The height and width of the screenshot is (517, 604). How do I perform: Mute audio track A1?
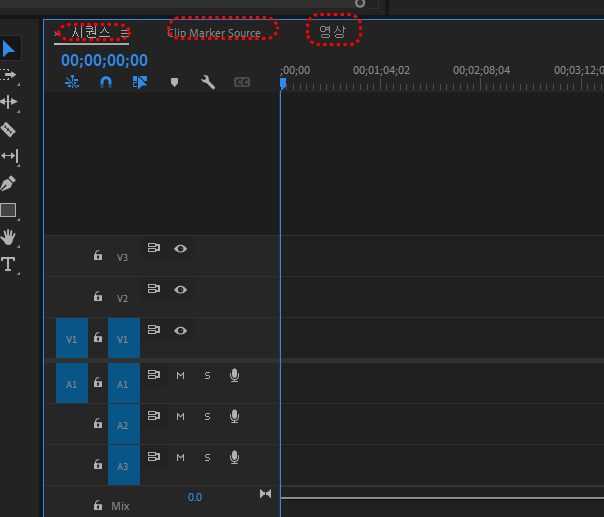tap(180, 375)
